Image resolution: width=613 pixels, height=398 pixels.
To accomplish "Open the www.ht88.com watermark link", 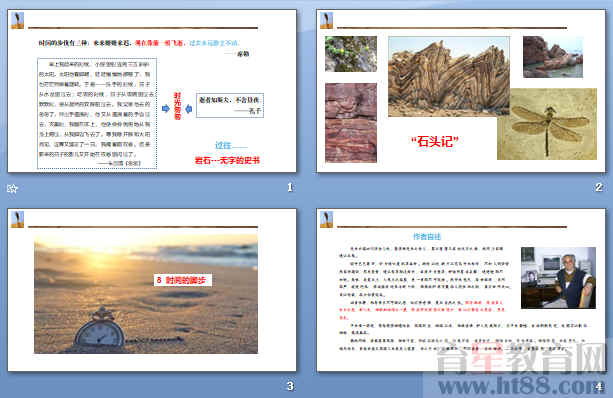I will pyautogui.click(x=521, y=386).
